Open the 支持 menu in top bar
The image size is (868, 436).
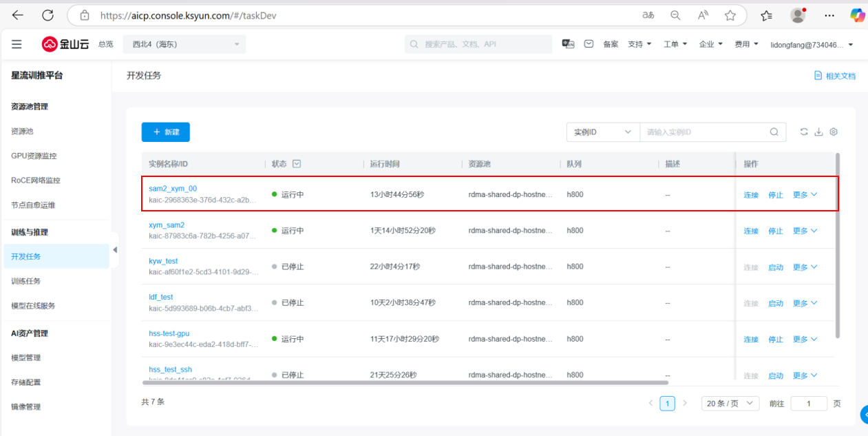tap(639, 44)
